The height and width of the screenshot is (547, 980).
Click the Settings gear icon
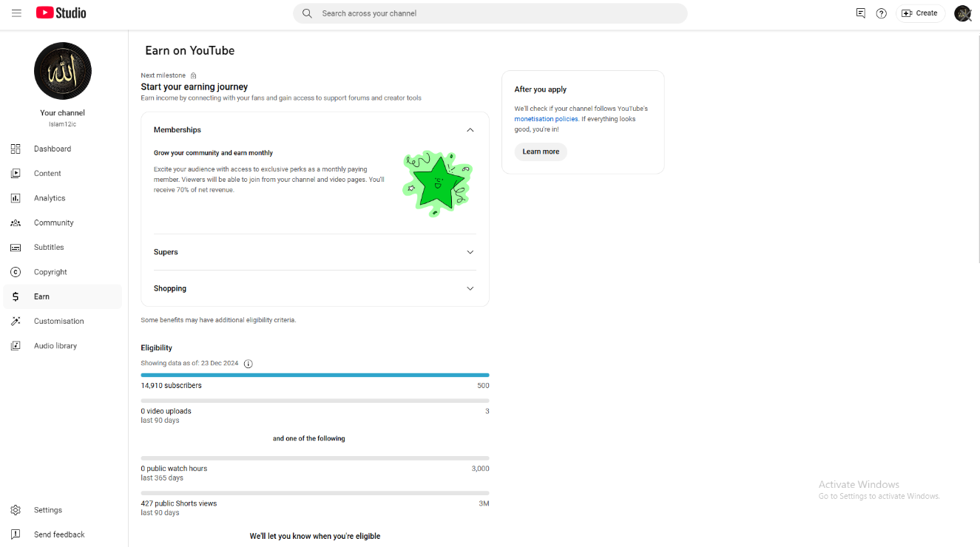click(16, 510)
